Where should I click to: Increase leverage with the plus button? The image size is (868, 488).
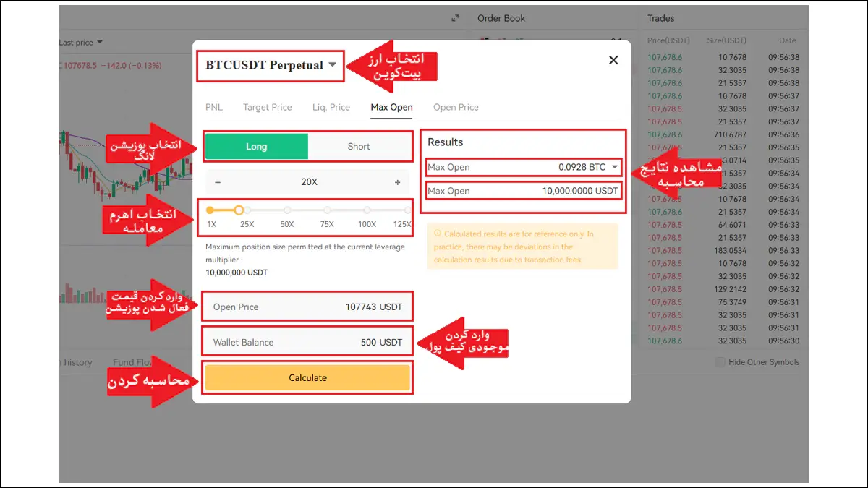[398, 182]
